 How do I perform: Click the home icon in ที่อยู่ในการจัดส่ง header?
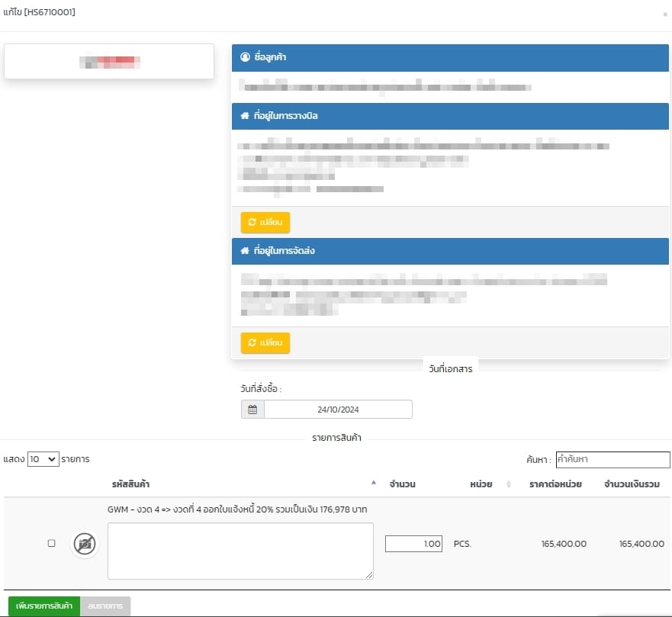click(x=245, y=251)
